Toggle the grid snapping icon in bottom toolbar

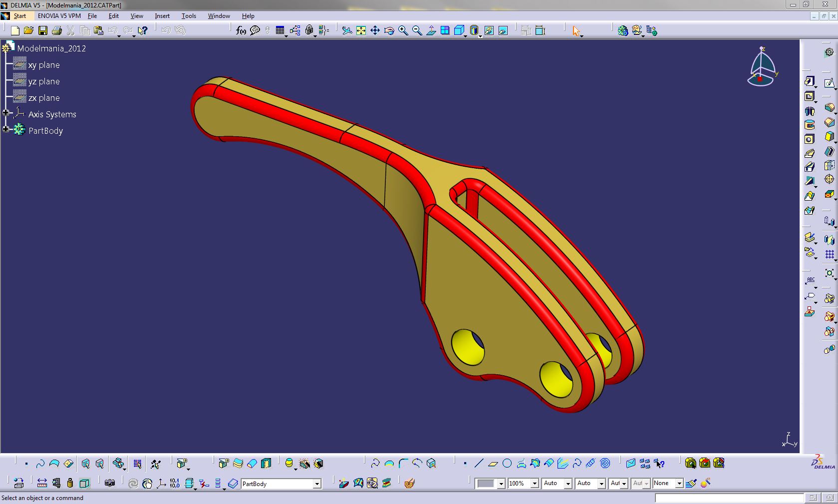tap(137, 464)
